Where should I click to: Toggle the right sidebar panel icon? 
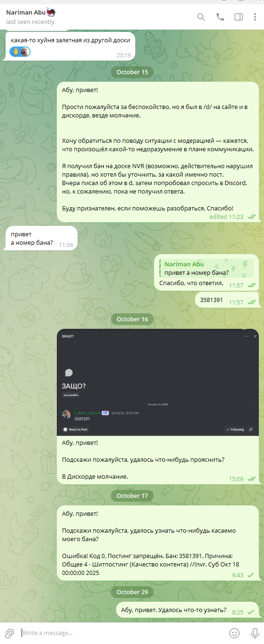coord(239,17)
